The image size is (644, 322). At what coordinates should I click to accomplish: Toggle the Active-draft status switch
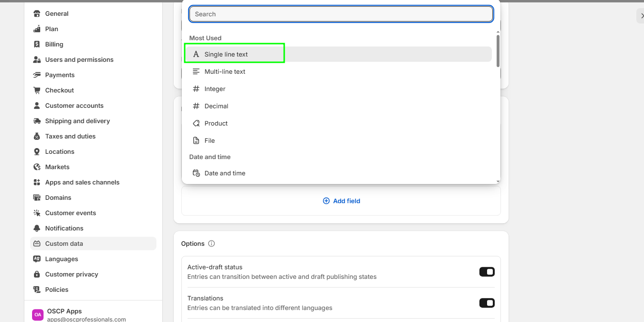point(487,272)
